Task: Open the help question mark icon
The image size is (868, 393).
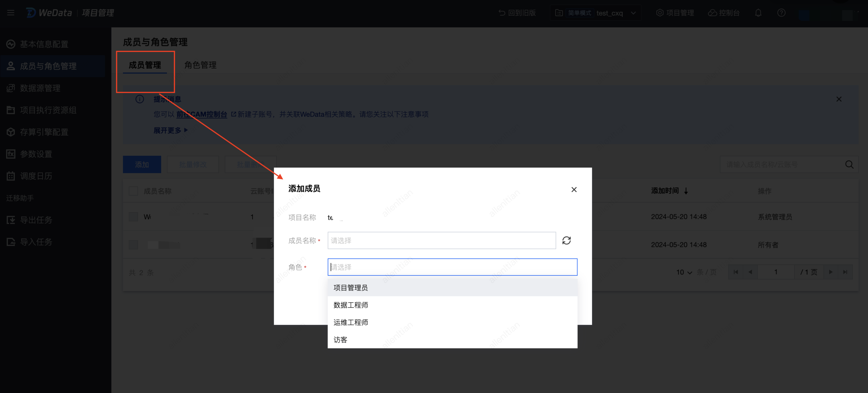Action: (781, 13)
